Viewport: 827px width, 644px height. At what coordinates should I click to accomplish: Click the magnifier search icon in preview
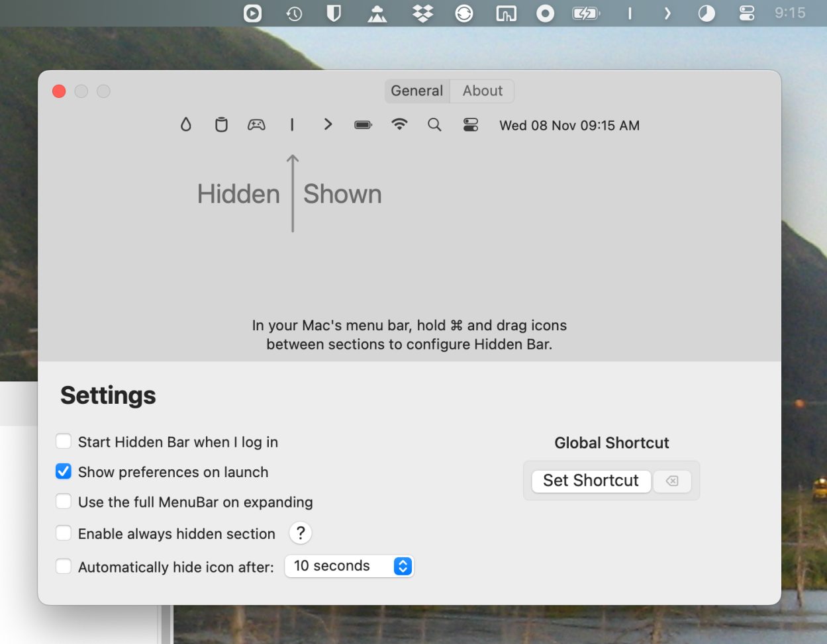[x=434, y=124]
